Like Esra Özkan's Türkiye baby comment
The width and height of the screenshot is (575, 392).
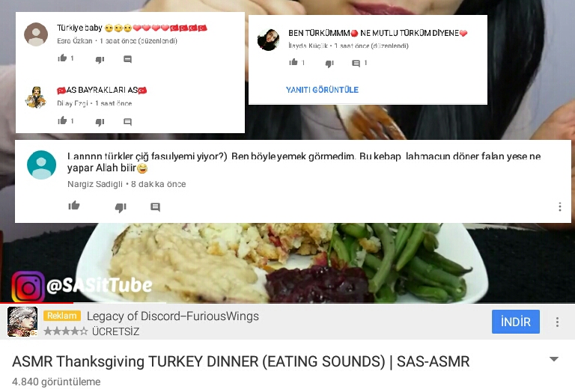pyautogui.click(x=62, y=58)
